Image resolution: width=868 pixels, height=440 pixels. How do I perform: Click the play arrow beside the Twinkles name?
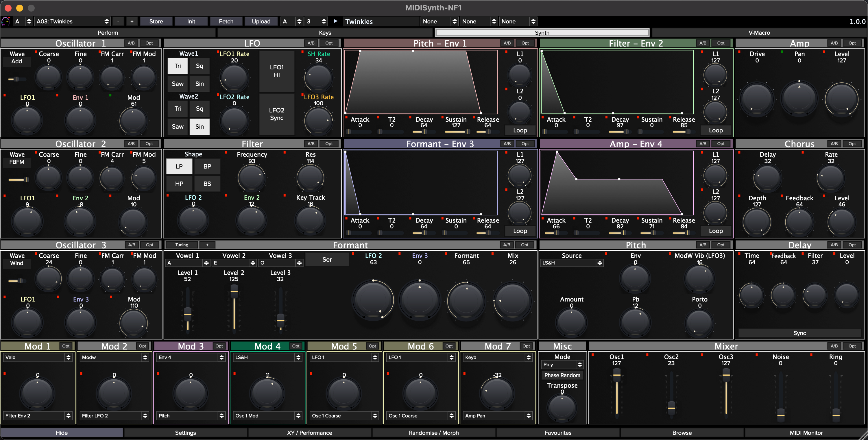click(x=336, y=21)
